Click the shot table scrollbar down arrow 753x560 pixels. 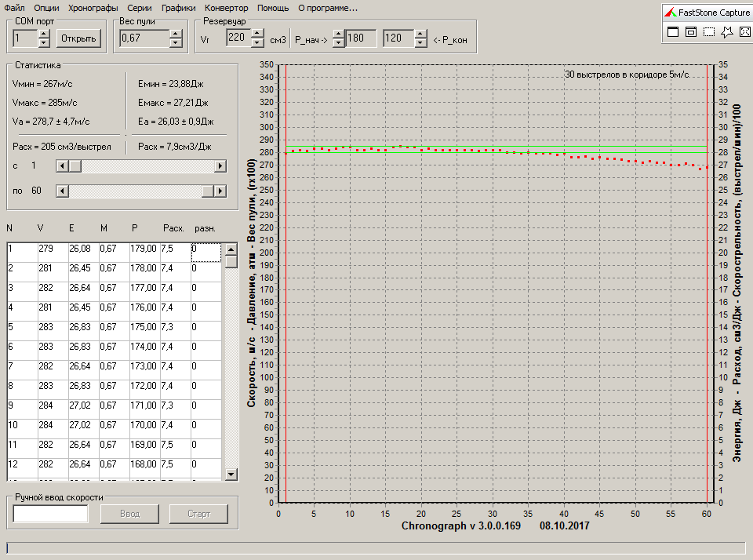(x=231, y=475)
